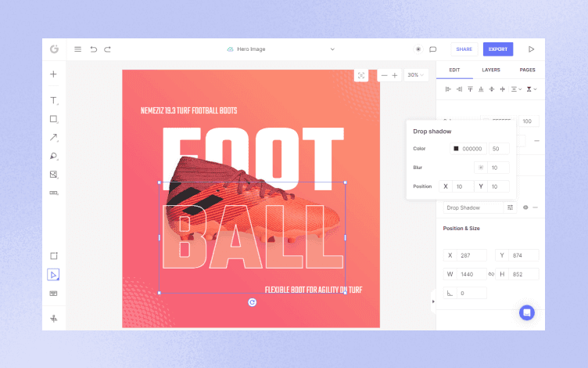Click the play preview icon
Image resolution: width=588 pixels, height=368 pixels.
(531, 49)
